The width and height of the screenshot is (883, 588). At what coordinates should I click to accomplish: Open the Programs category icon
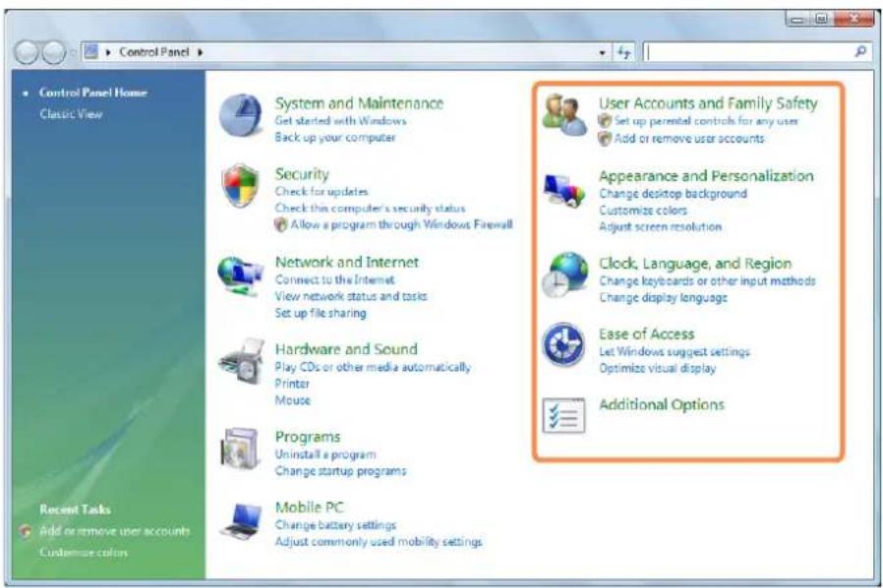coord(241,449)
